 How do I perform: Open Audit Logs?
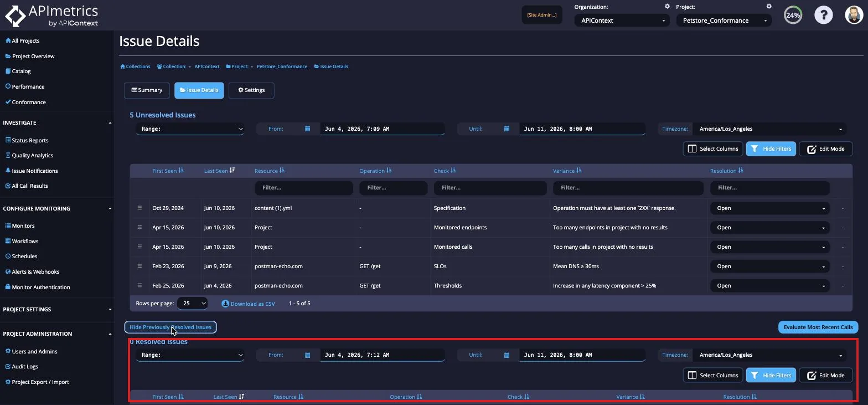click(22, 366)
